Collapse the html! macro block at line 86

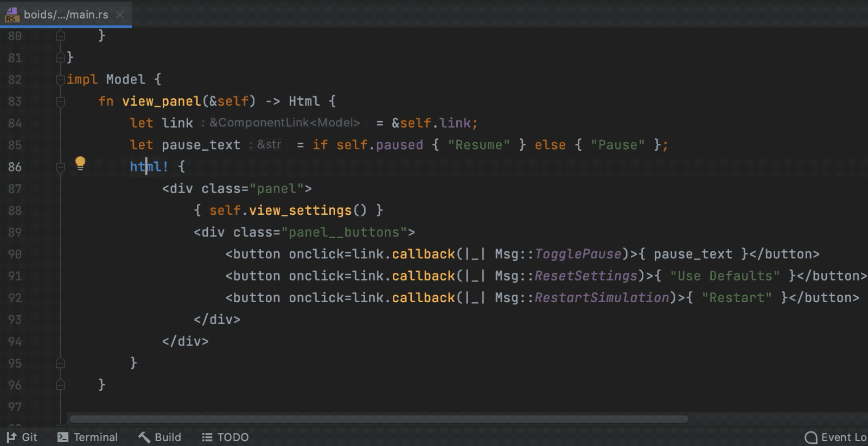tap(60, 167)
